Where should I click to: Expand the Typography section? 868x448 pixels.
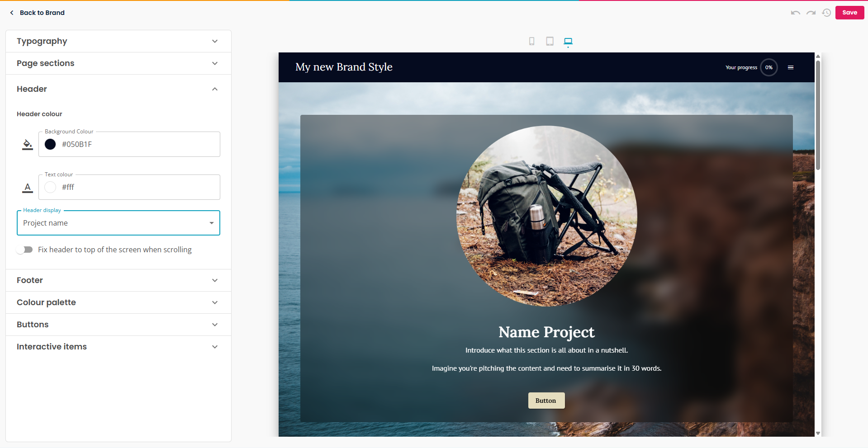coord(119,41)
